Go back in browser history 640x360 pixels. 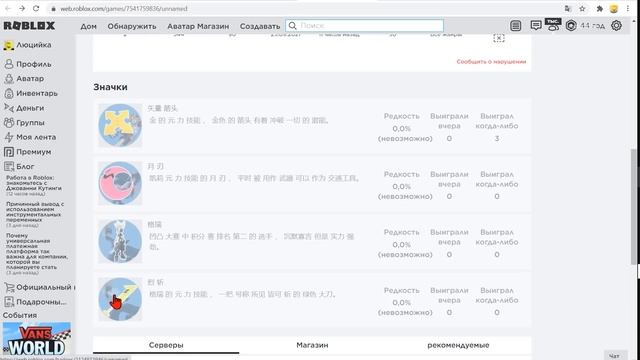pyautogui.click(x=7, y=8)
